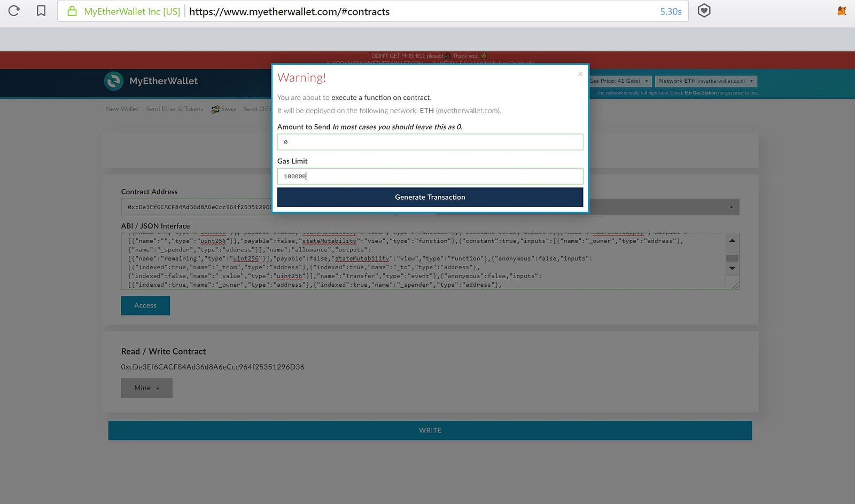Image resolution: width=855 pixels, height=504 pixels.
Task: Click the 'Warning!' dialog title
Action: [x=301, y=77]
